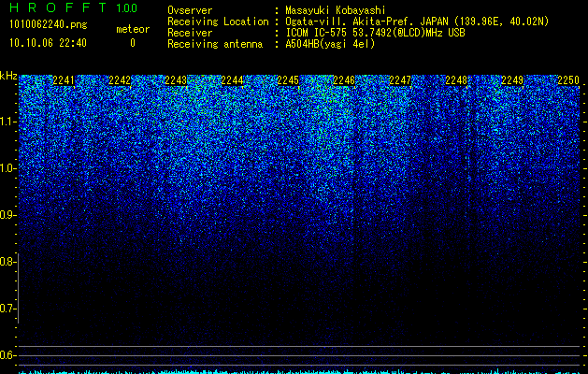Screen dimensions: 588x374
Task: Click the meteor count value 0
Action: point(133,43)
